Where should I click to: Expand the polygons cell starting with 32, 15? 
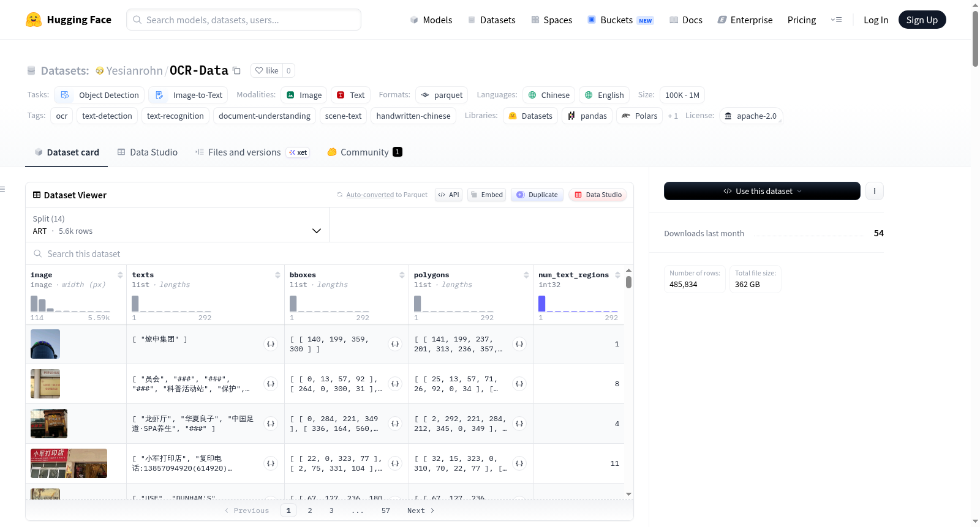(519, 463)
